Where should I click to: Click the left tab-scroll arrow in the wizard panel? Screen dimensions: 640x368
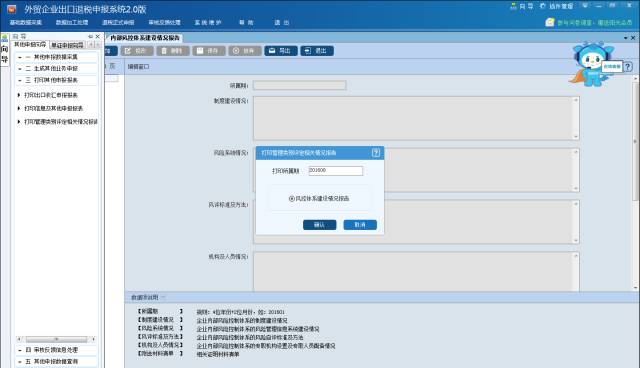point(91,44)
